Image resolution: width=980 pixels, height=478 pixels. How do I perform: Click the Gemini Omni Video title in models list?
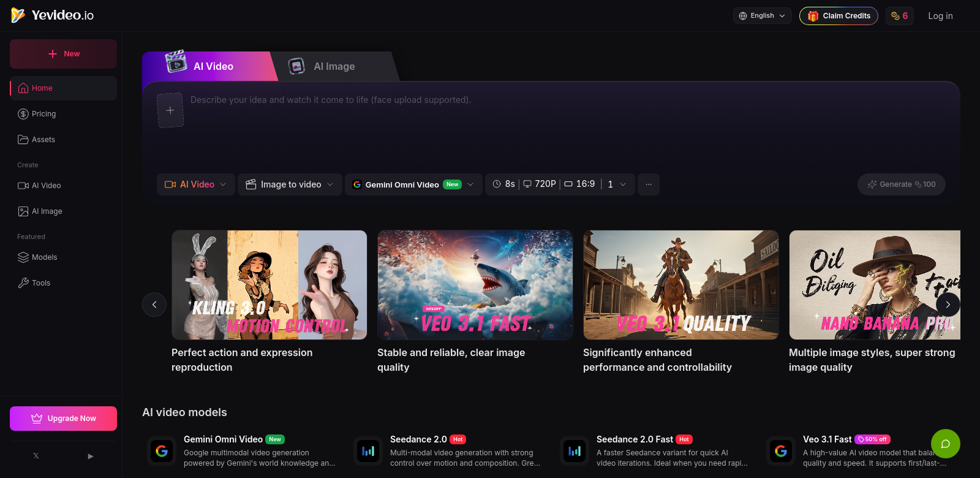[x=223, y=439]
